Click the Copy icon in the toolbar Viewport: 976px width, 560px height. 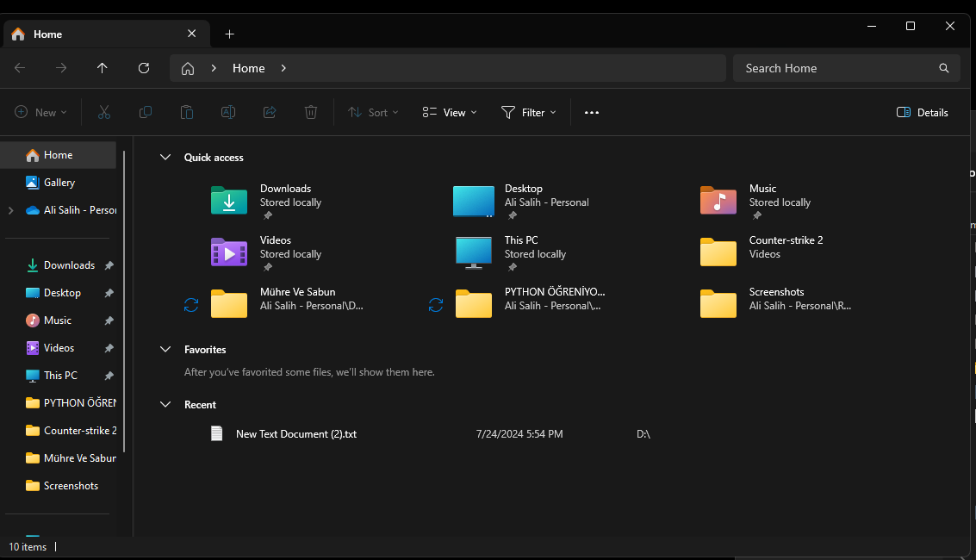(145, 112)
